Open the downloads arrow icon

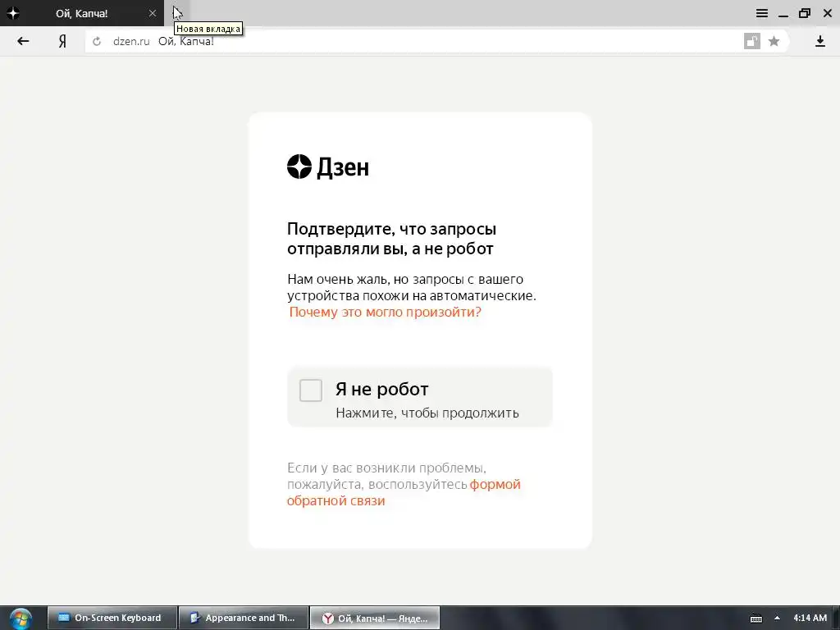point(820,41)
